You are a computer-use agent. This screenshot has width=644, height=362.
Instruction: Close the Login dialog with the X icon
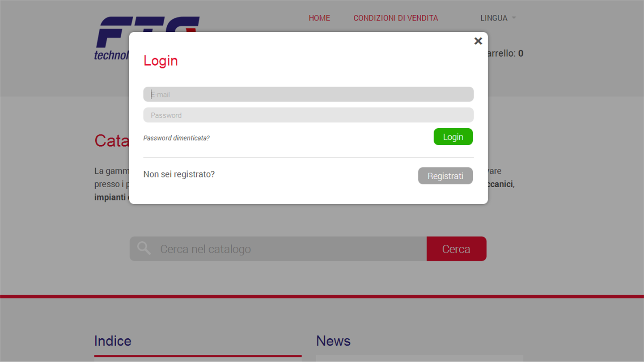478,41
